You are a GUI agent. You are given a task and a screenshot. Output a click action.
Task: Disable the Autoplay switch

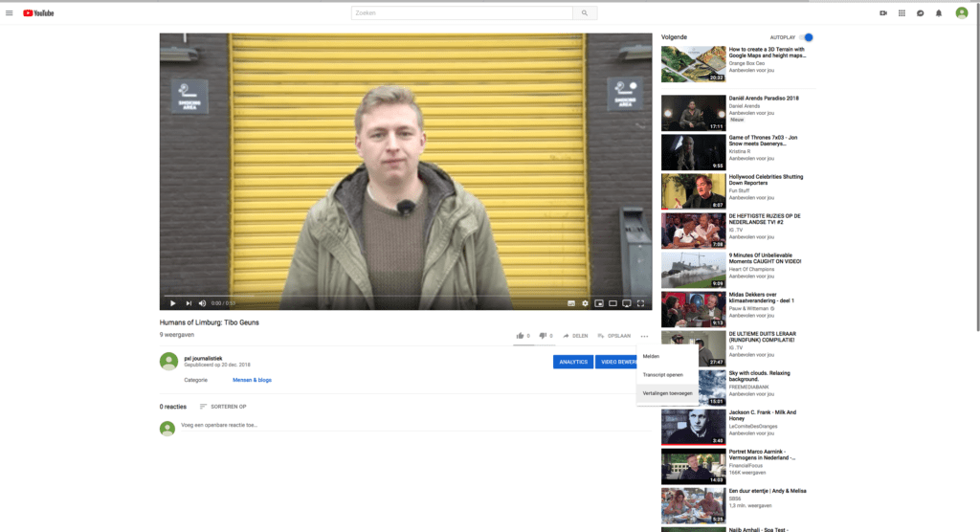coord(807,37)
